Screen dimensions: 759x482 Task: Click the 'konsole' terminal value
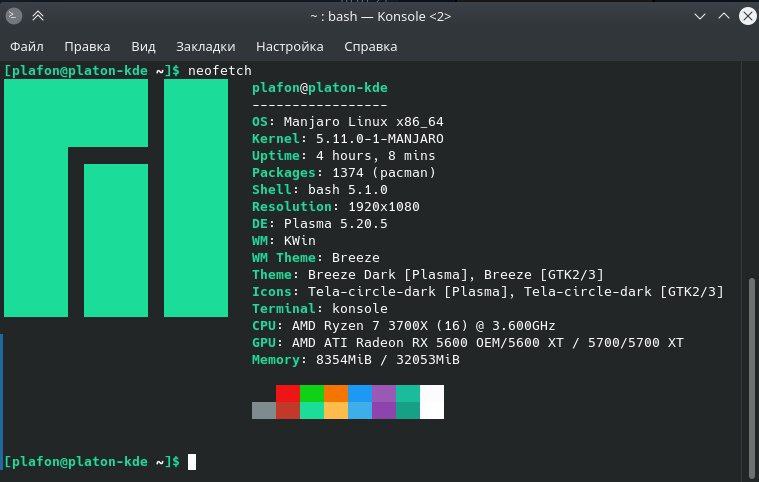(x=360, y=309)
